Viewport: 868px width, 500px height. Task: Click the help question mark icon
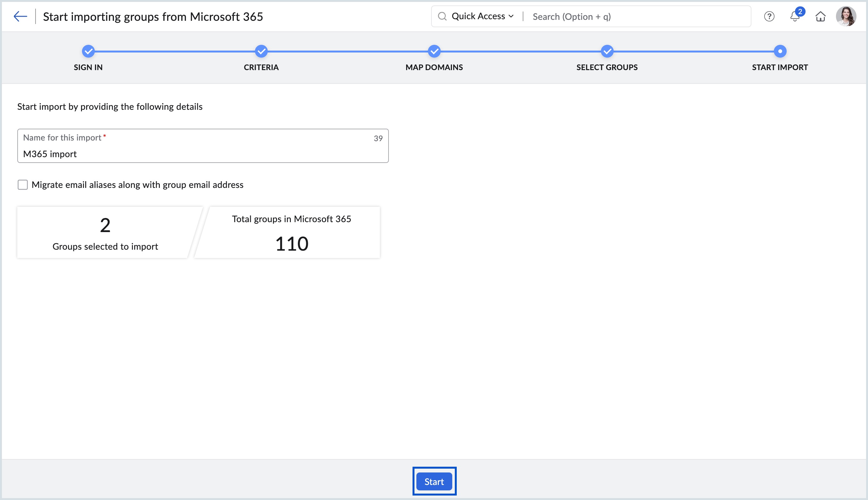click(769, 16)
